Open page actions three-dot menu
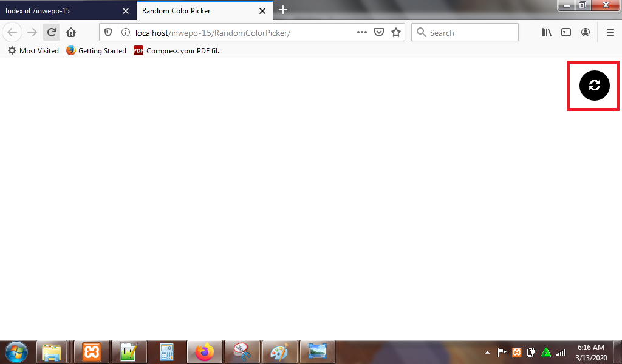622x364 pixels. coord(362,33)
